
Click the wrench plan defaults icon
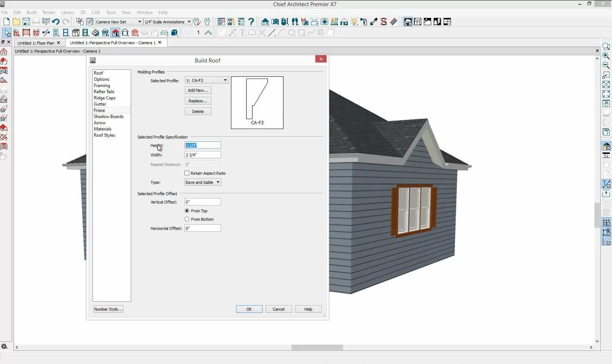(x=207, y=22)
